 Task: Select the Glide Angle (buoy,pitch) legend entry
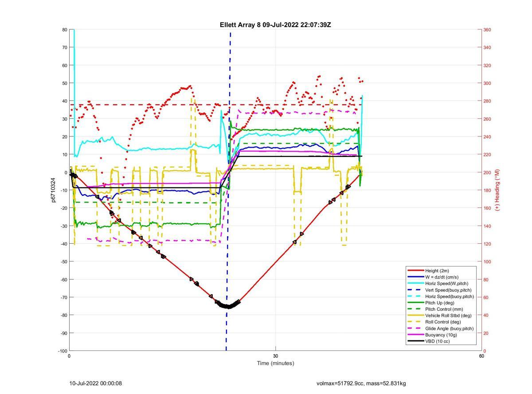[441, 328]
